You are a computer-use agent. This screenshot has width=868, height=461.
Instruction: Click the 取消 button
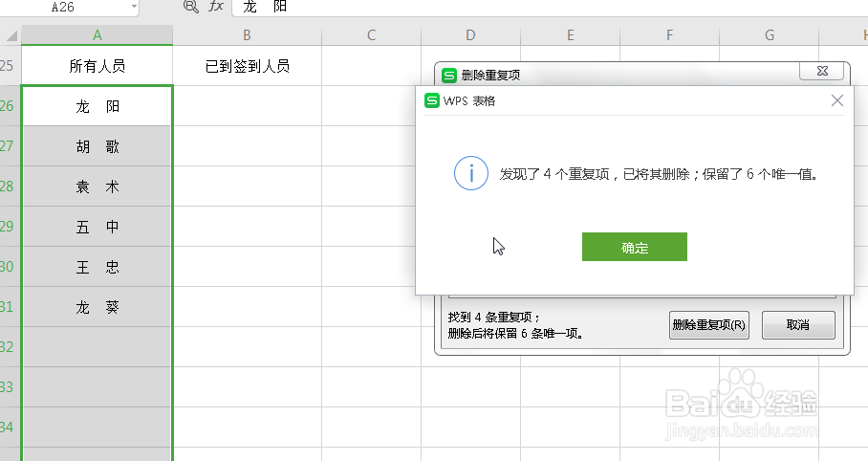798,324
